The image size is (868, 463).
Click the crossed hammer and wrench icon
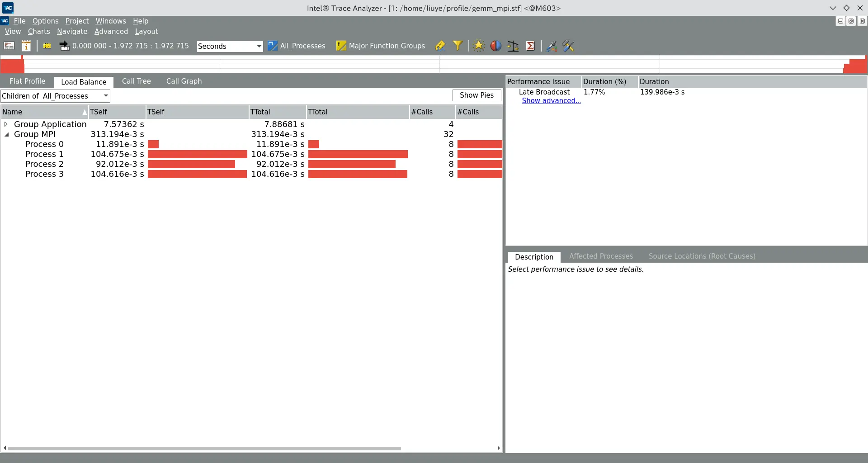click(568, 46)
